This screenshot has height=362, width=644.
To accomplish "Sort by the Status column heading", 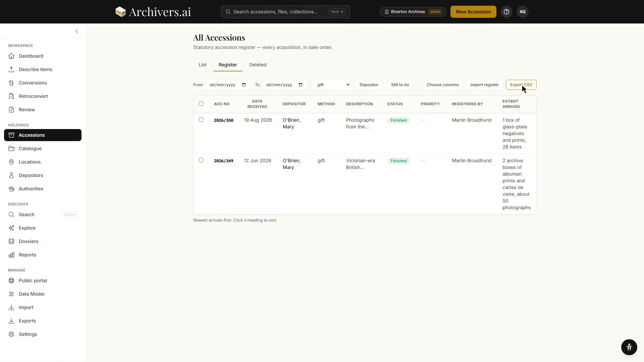I will pos(395,104).
